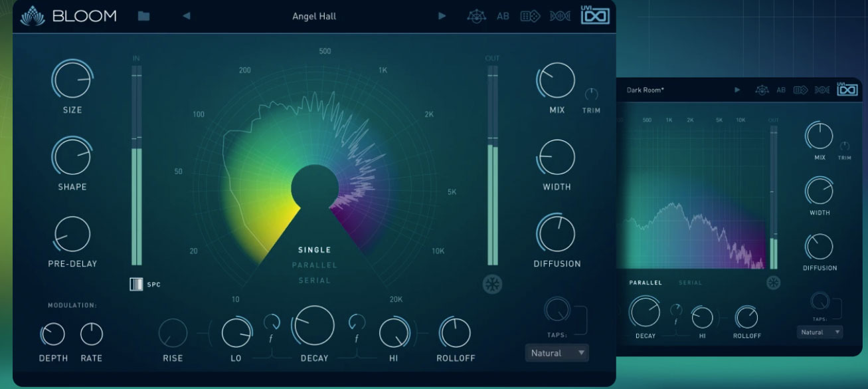Toggle the SPC spectrum display icon

(x=136, y=285)
